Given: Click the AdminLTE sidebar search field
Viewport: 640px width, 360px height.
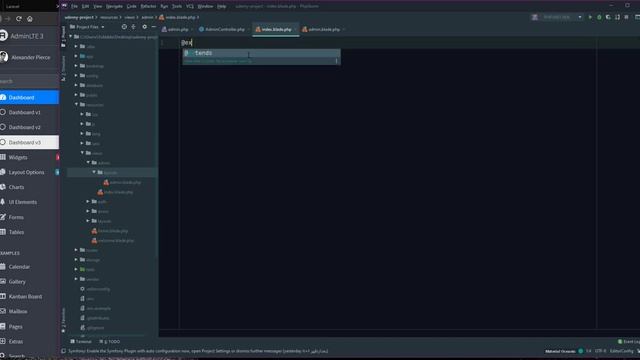Looking at the screenshot, I should [29, 81].
